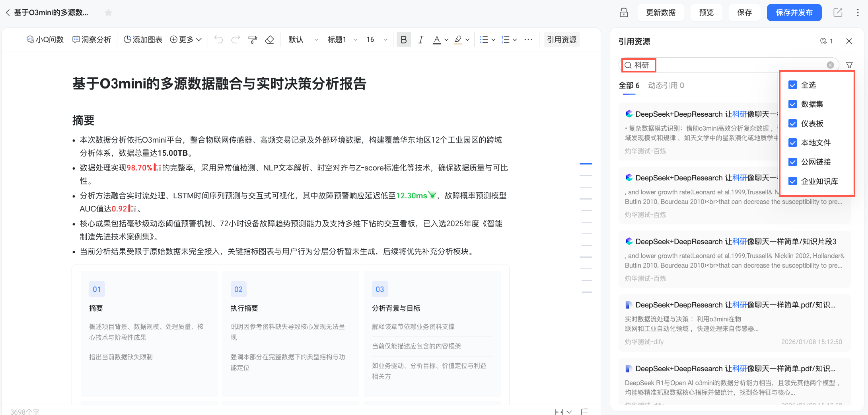Toggle italic formatting
This screenshot has width=868, height=415.
click(x=421, y=39)
